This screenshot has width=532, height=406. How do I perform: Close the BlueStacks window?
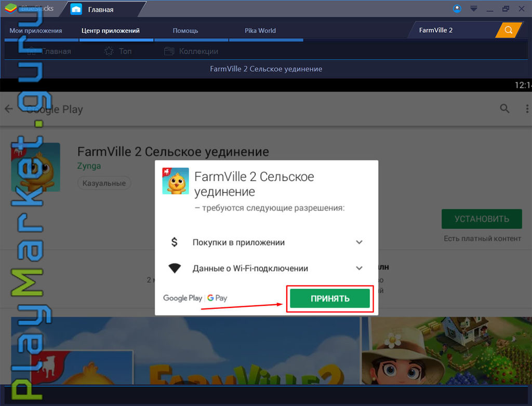point(522,8)
